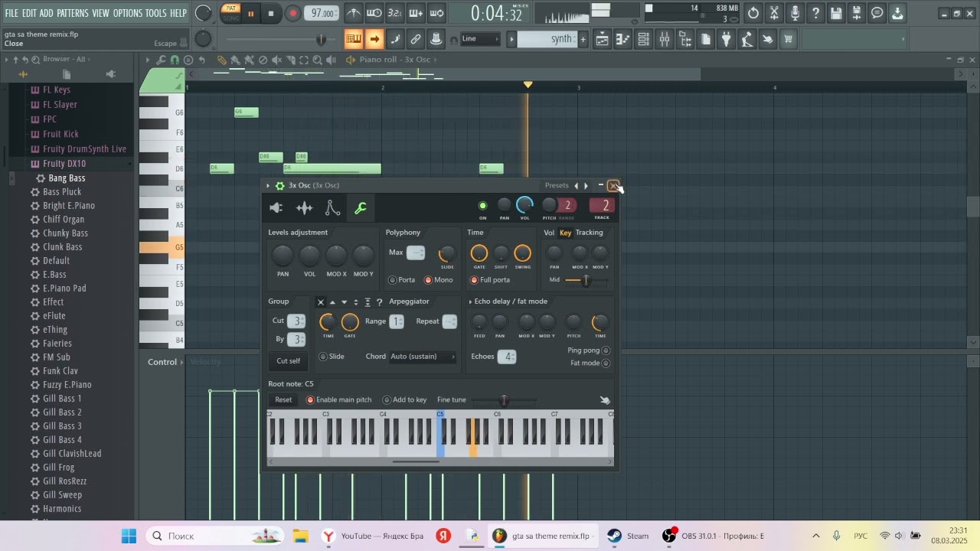Open the OPTIONS menu
The width and height of the screenshot is (980, 551).
pyautogui.click(x=128, y=13)
